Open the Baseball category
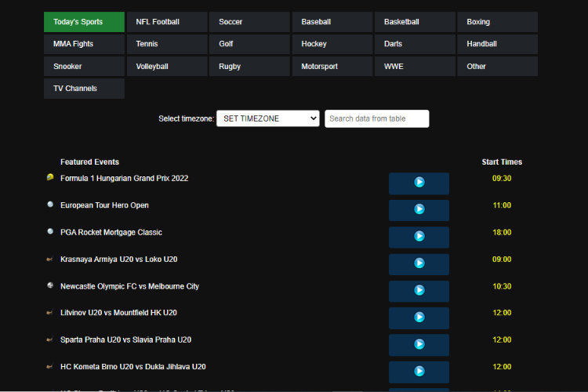Screen dimensions: 588x392 [332, 22]
